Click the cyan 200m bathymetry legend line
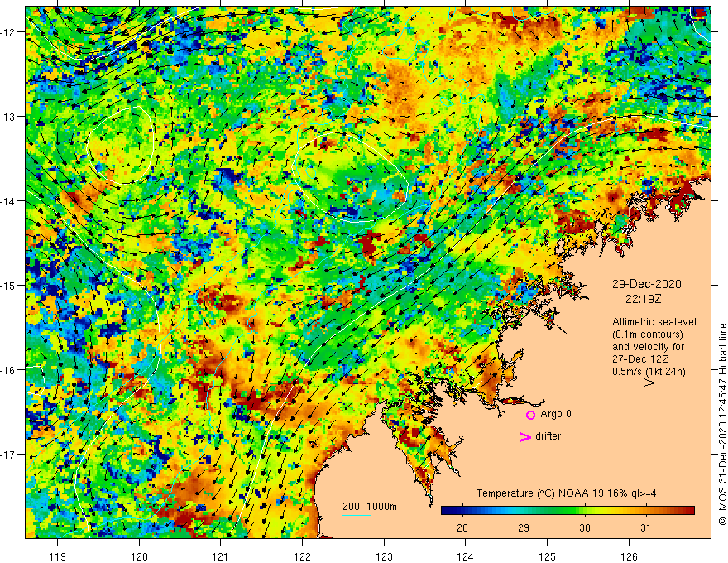Image resolution: width=728 pixels, height=563 pixels. coord(357,515)
